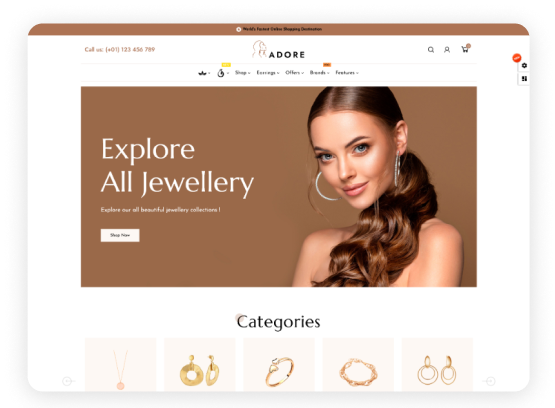Slide categories carousel to previous
This screenshot has width=555, height=408.
tap(67, 381)
